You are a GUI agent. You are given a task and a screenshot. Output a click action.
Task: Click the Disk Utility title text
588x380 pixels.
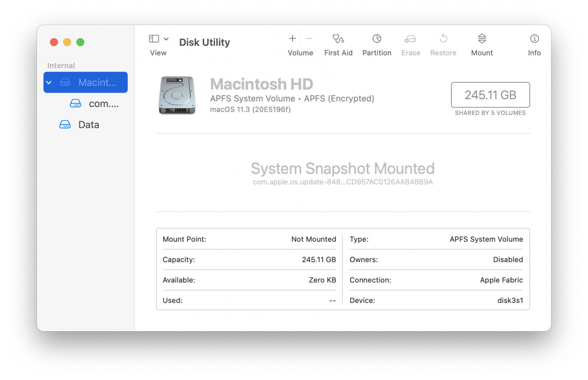tap(204, 42)
